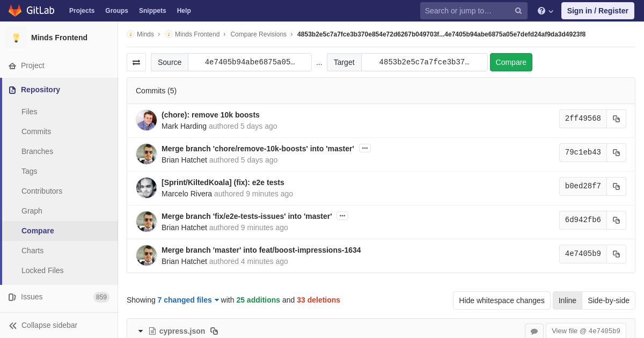Click the cypress.json file name

click(182, 331)
